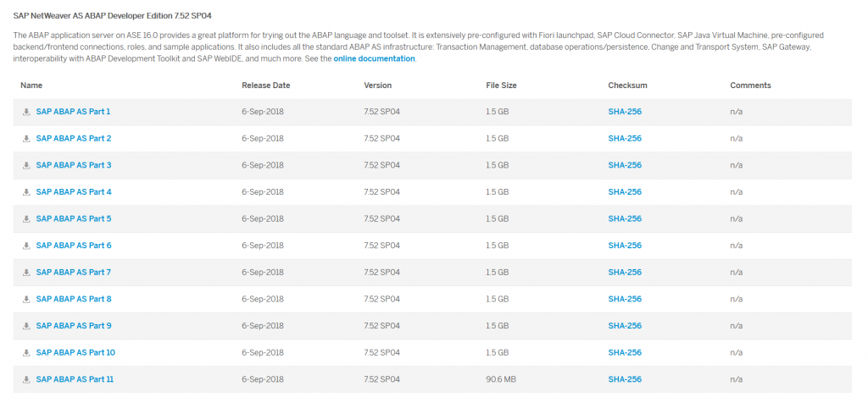
Task: Open SAP ABAP AS Part 2 link
Action: point(74,138)
